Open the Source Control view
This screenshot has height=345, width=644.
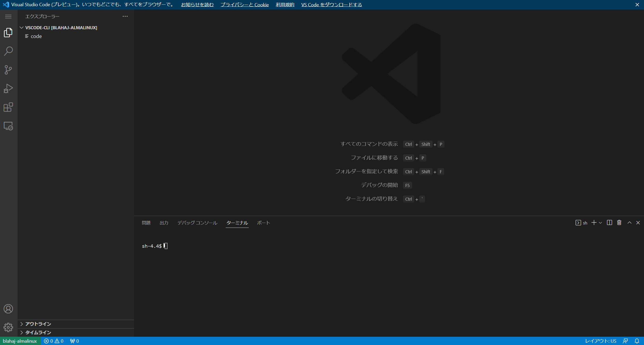[8, 70]
